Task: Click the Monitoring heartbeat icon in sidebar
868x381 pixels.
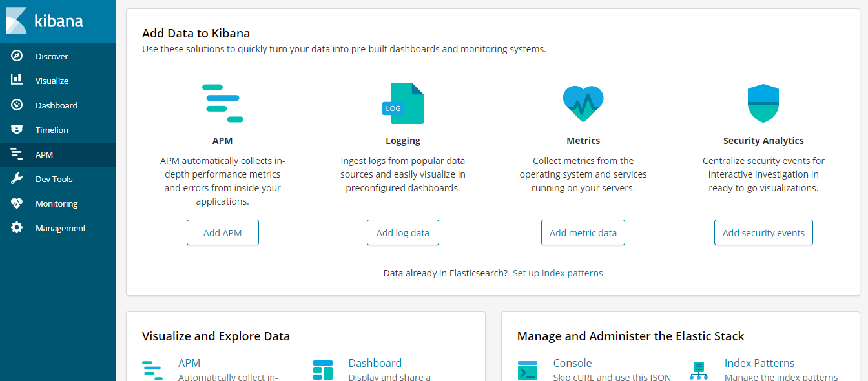Action: pos(17,203)
